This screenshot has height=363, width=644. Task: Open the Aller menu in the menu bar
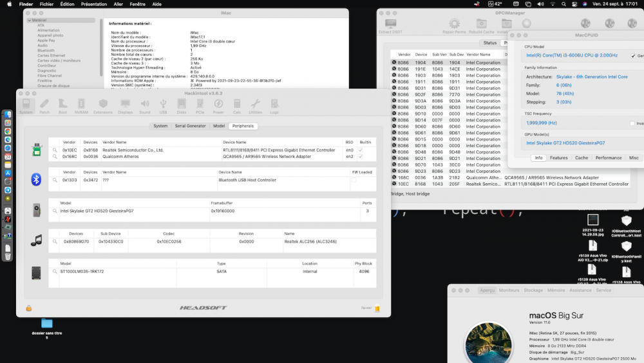pyautogui.click(x=118, y=4)
